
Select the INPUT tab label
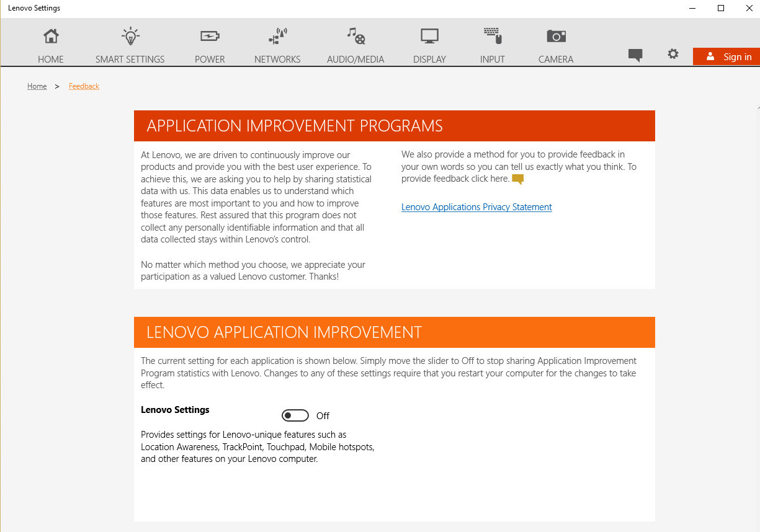(493, 60)
